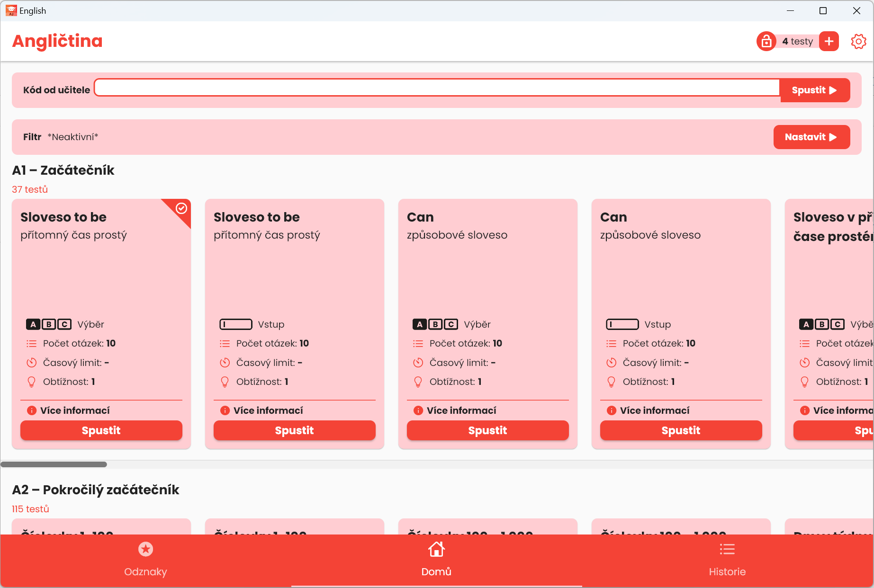Start the Sloveso v př… card test
874x588 pixels.
(x=834, y=430)
